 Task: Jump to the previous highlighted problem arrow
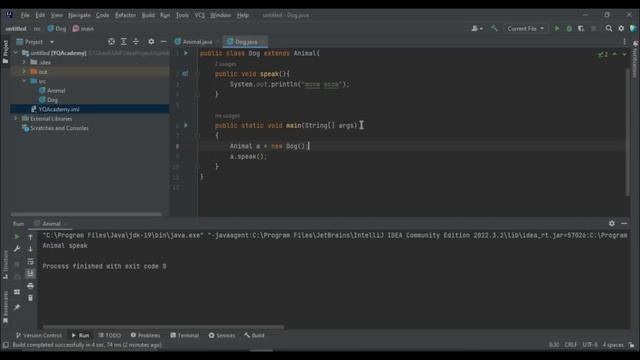[x=615, y=54]
